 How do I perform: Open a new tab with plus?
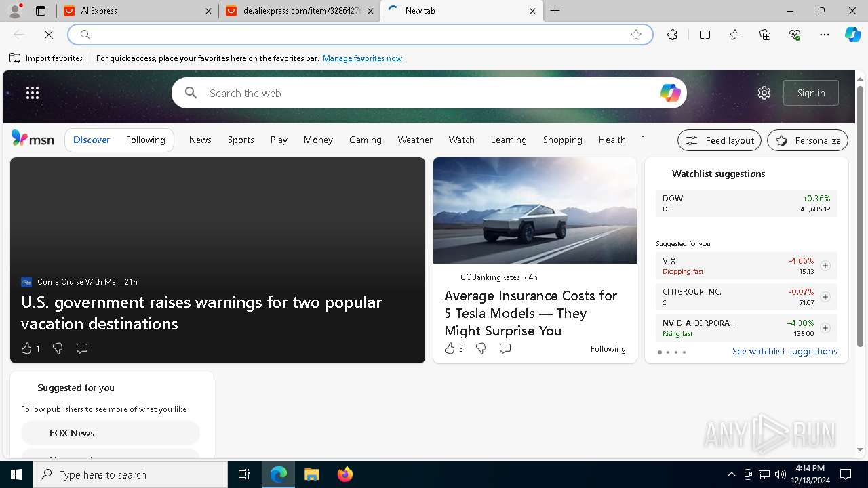[x=555, y=11]
